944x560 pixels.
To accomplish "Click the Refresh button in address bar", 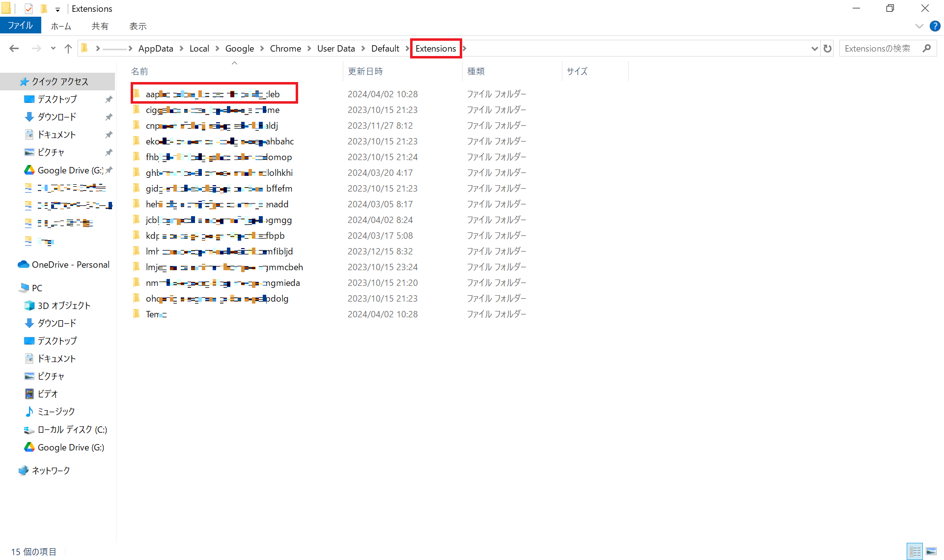I will point(828,48).
